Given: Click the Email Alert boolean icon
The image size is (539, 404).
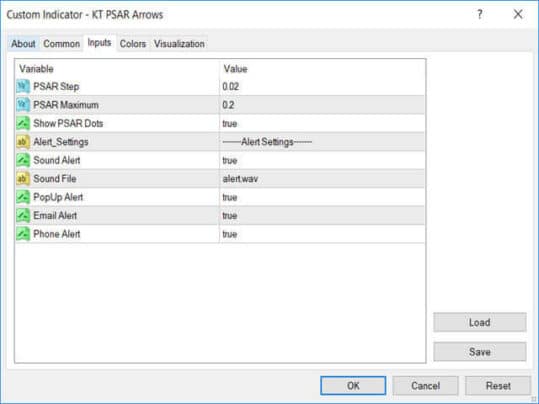Looking at the screenshot, I should point(23,216).
